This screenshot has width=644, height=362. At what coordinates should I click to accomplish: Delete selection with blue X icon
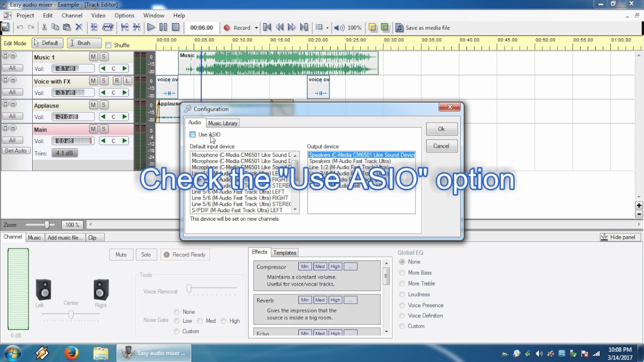pos(78,28)
